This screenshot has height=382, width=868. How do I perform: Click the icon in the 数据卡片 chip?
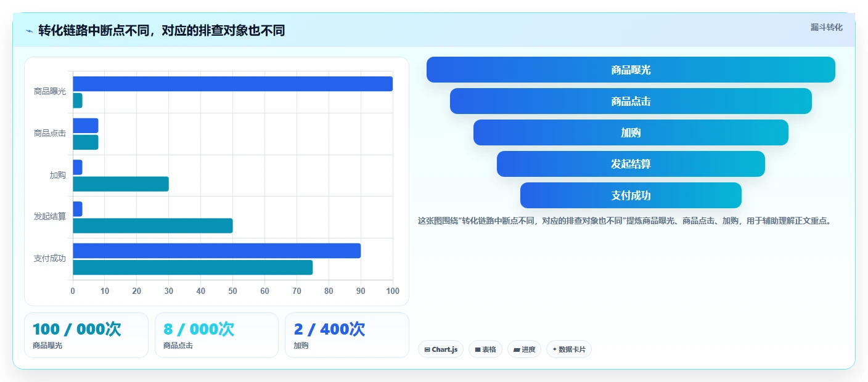pyautogui.click(x=555, y=349)
